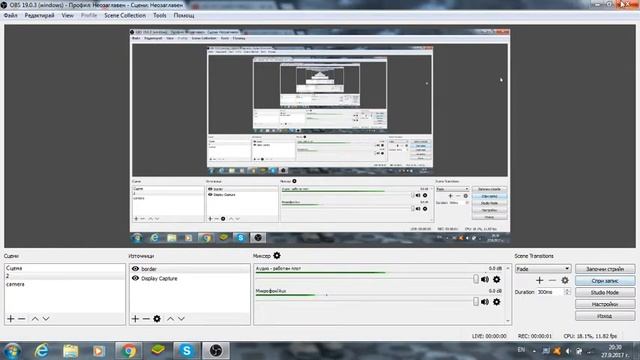
Task: Select the Display Capture source row
Action: tap(190, 278)
